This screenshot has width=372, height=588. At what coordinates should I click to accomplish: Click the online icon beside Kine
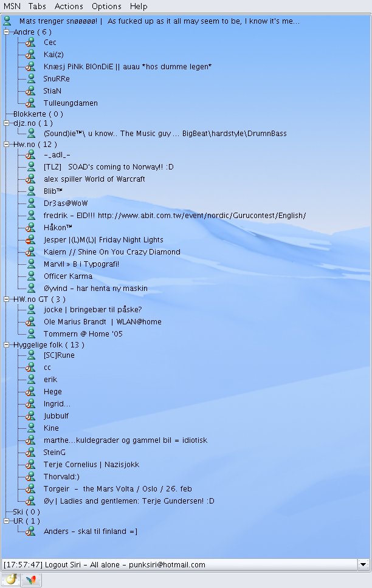31,428
